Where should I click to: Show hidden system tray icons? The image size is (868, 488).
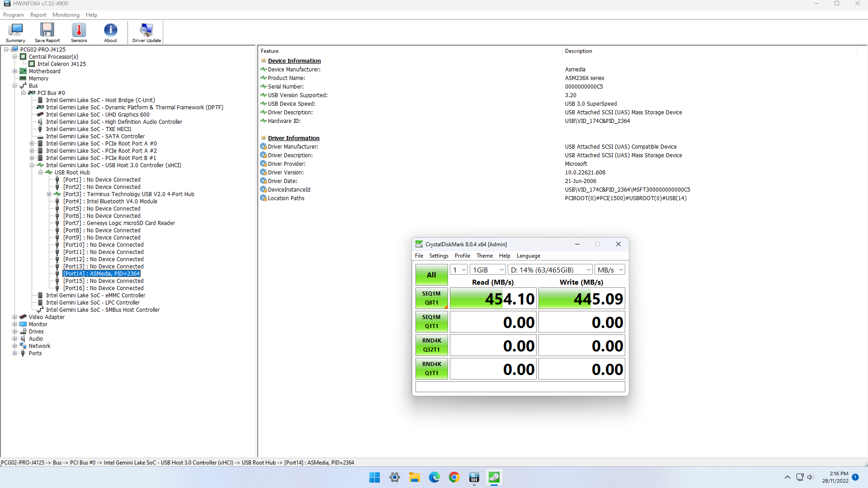[787, 477]
